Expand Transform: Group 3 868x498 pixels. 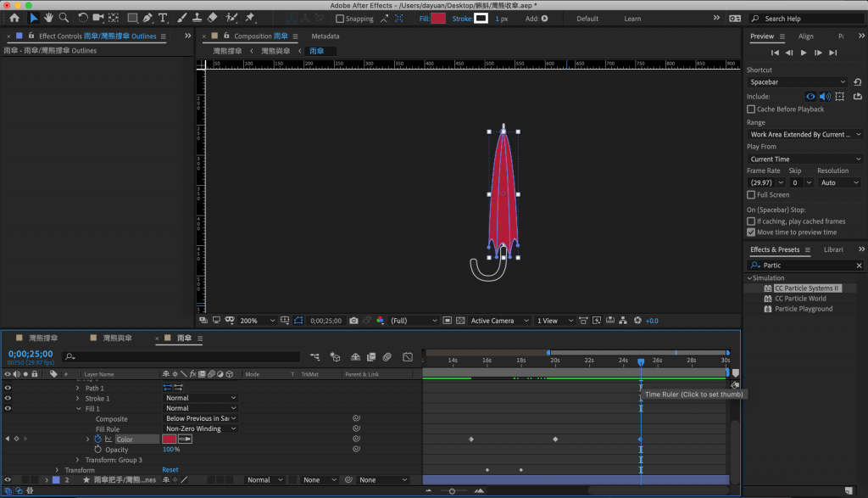[77, 461]
